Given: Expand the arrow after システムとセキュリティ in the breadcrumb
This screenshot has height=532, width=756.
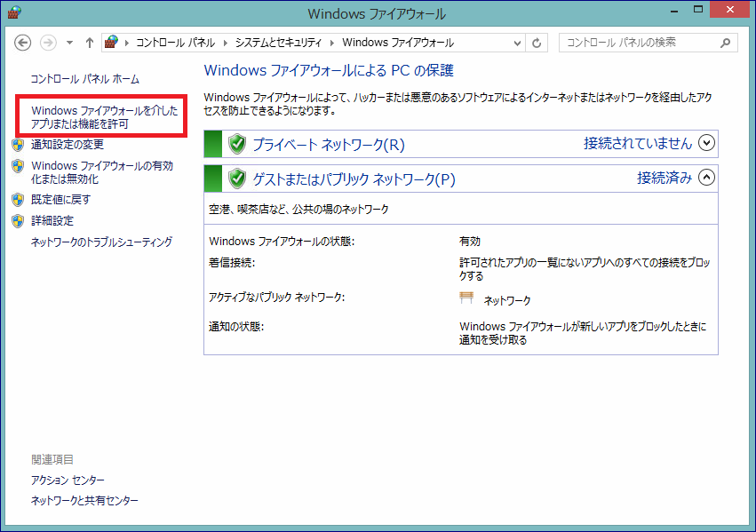Looking at the screenshot, I should pyautogui.click(x=331, y=43).
